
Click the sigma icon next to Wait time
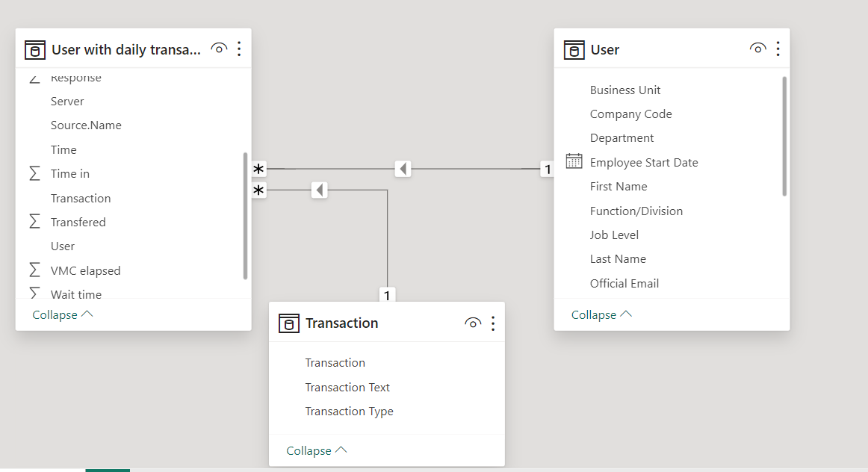pos(34,294)
